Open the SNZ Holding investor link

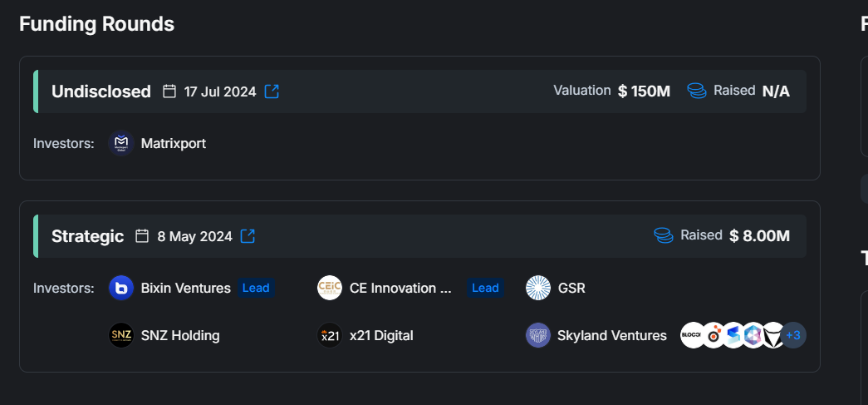[180, 336]
